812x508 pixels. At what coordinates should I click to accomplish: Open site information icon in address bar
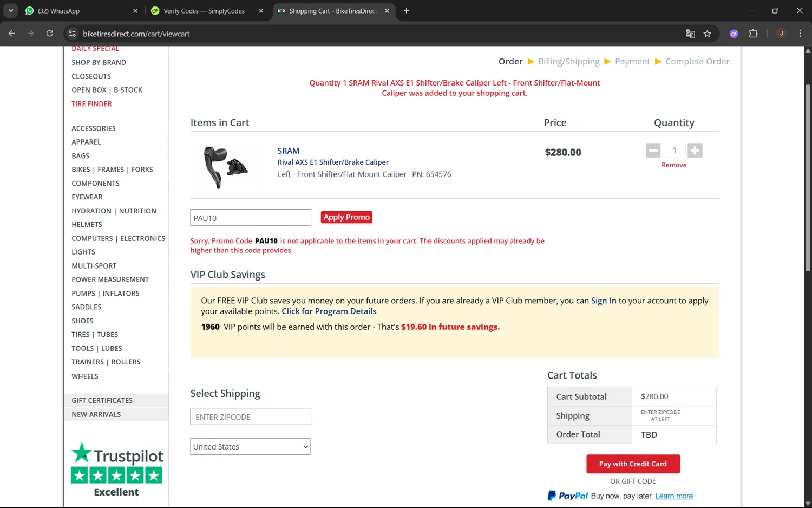pyautogui.click(x=72, y=34)
